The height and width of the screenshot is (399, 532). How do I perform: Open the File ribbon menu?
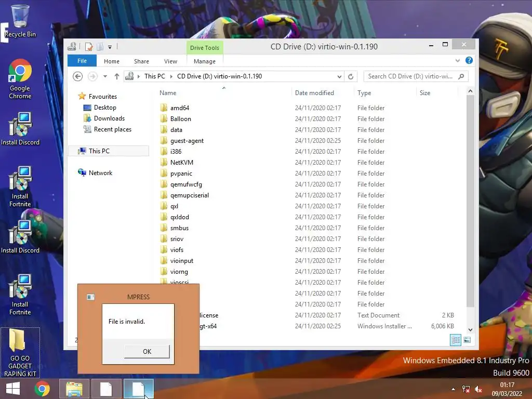click(82, 61)
